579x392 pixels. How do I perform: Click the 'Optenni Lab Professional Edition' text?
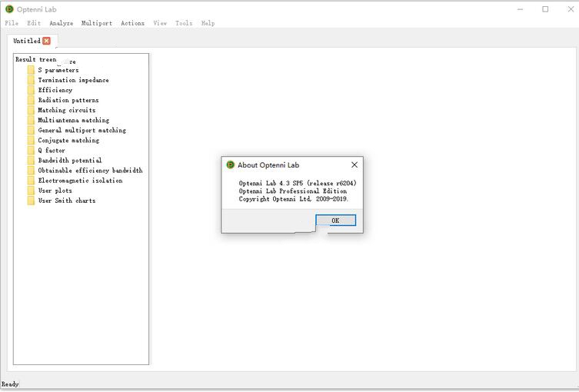(293, 191)
